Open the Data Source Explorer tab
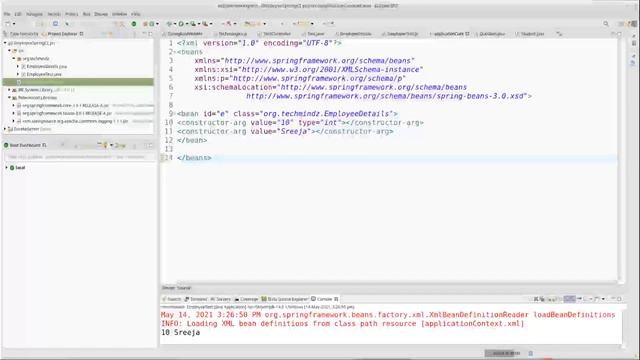Image resolution: width=640 pixels, height=360 pixels. (x=284, y=299)
